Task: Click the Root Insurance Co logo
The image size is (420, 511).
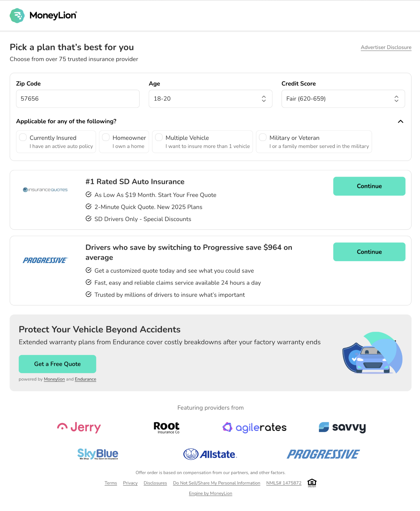Action: [167, 428]
